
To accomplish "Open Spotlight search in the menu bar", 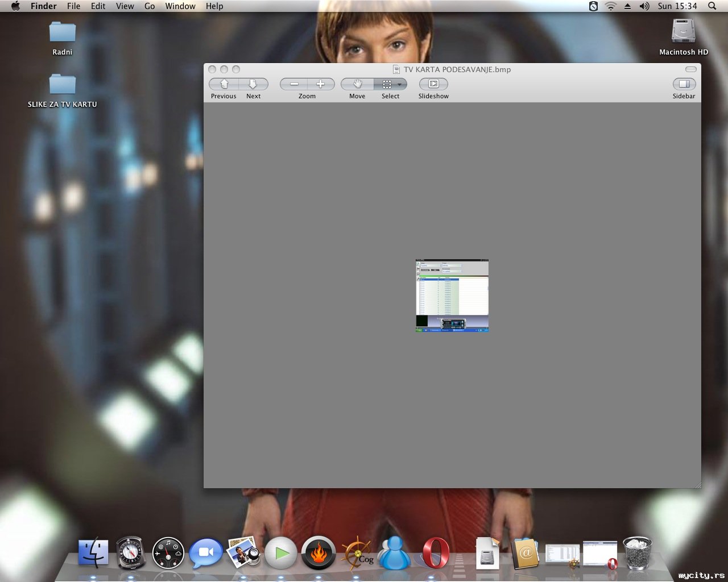I will pos(712,6).
